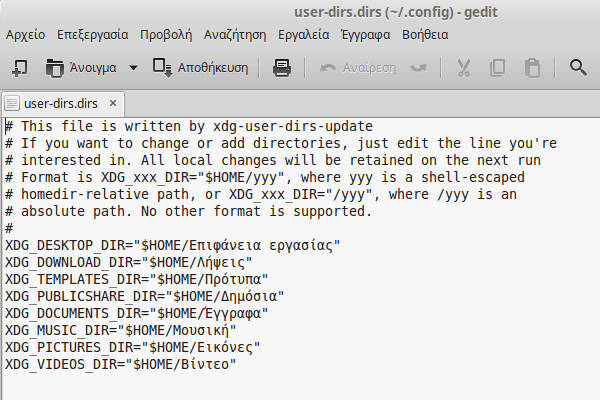Open the Αρχείο menu
Viewport: 600px width, 400px height.
[x=26, y=35]
